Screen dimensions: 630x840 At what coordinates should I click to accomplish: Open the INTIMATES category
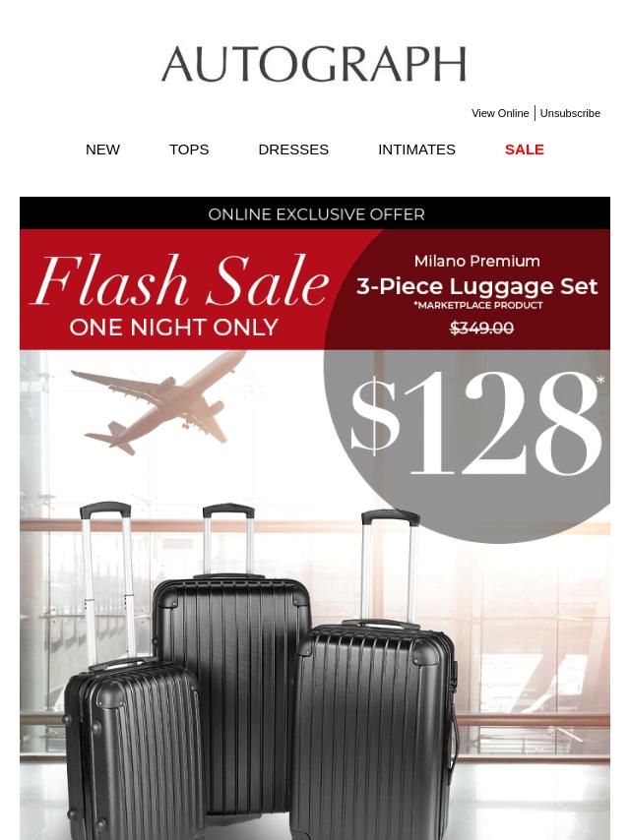point(416,150)
